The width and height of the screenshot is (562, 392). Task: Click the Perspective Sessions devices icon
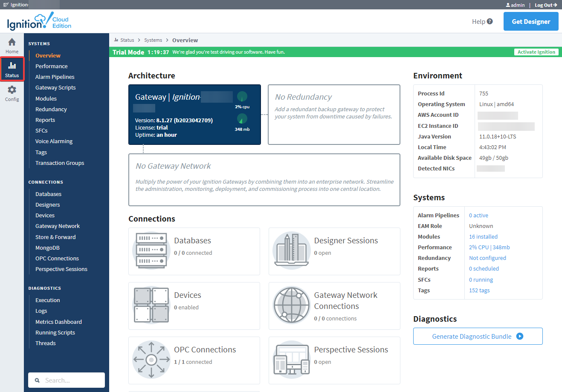pos(291,359)
